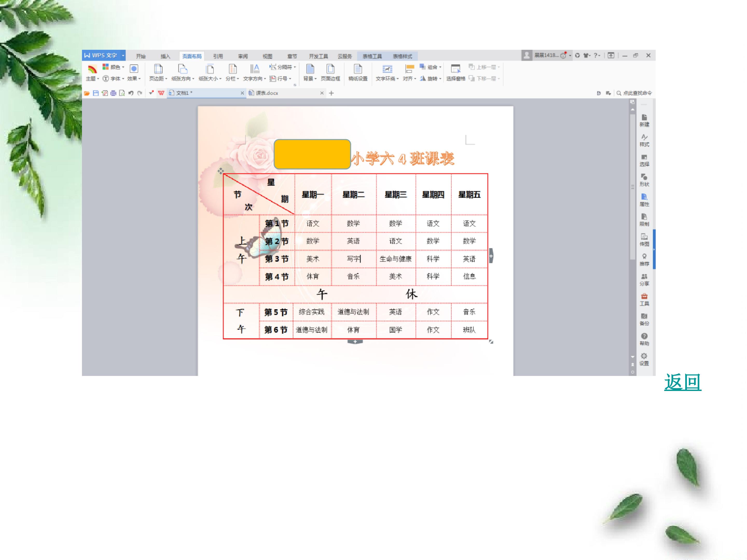This screenshot has height=560, width=747.
Task: Open the 背景 page background icon
Action: 310,69
